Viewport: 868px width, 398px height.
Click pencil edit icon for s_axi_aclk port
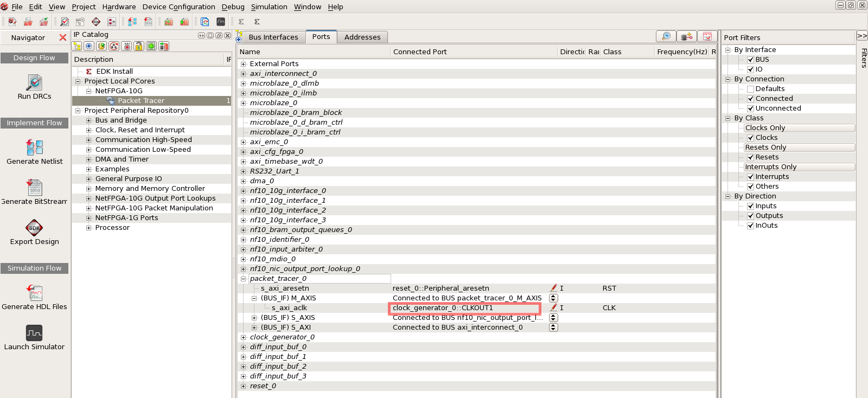553,307
